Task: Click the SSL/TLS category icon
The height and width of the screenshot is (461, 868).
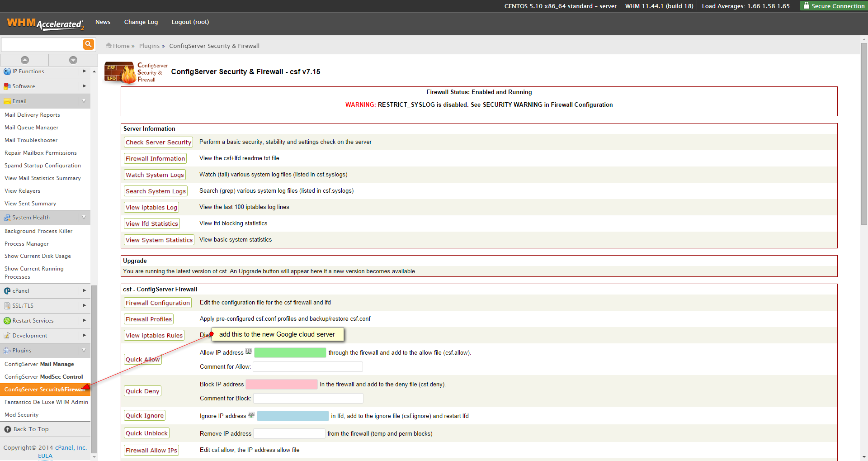Action: point(7,306)
